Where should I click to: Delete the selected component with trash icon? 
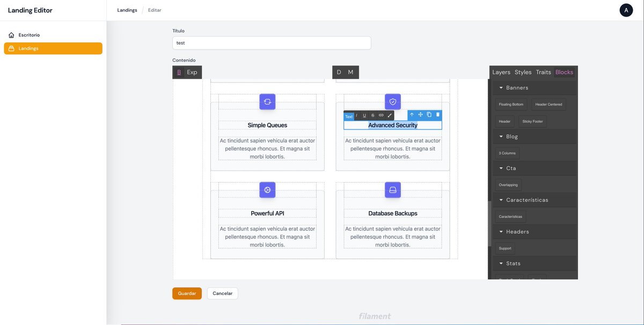tap(438, 114)
